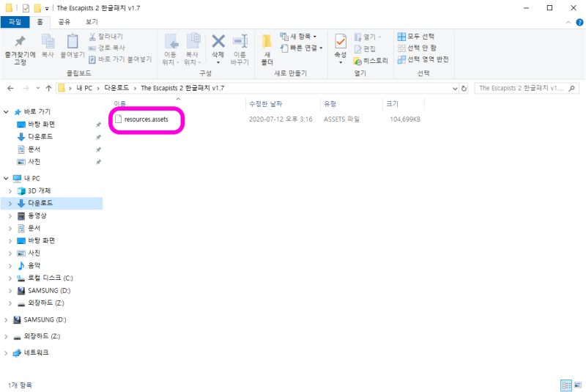Click the properties checkmark in title bar
This screenshot has height=392, width=586.
point(26,8)
